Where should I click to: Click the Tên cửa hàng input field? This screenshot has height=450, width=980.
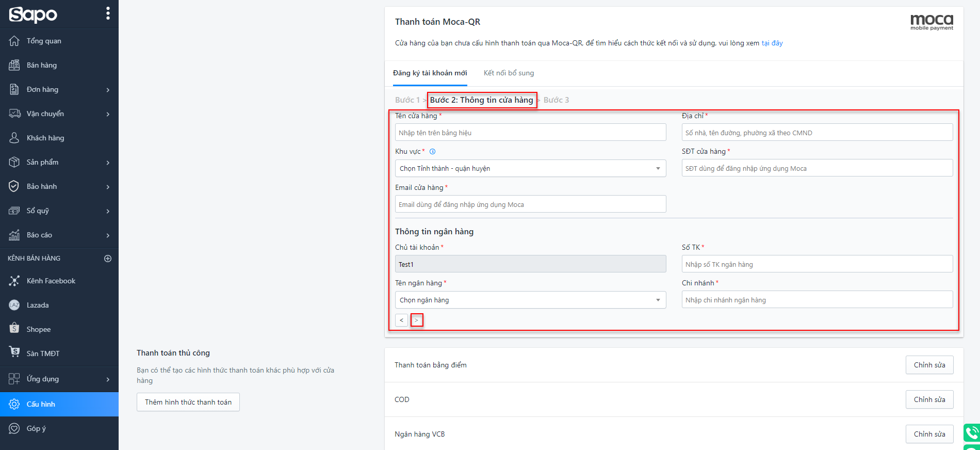530,133
